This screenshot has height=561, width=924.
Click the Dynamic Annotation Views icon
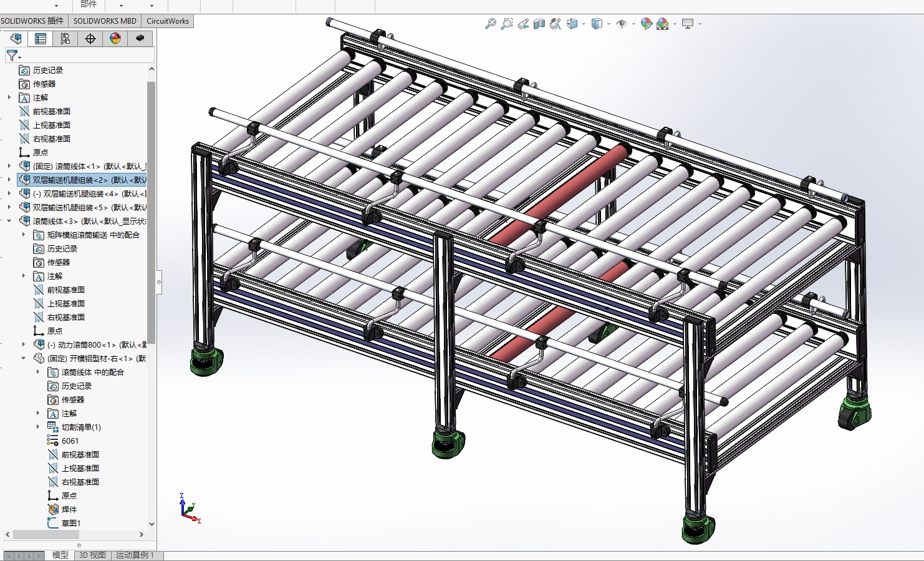pos(556,24)
